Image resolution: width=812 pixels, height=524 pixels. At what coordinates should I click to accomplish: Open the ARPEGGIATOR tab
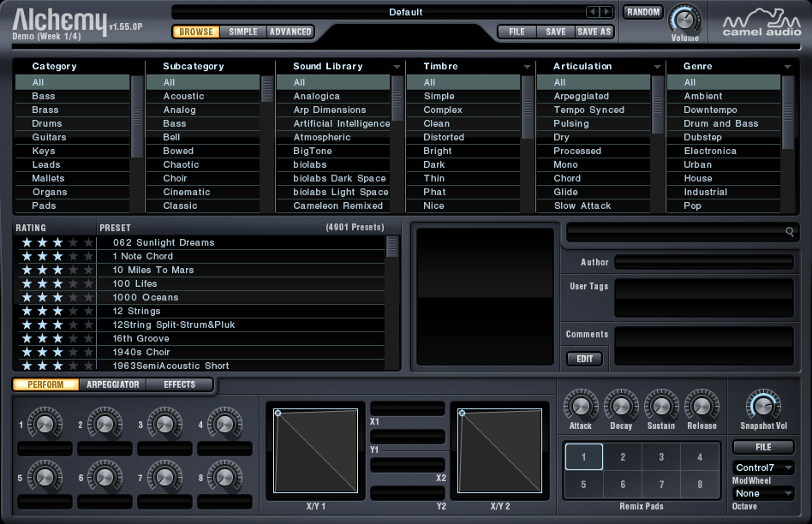[x=113, y=384]
